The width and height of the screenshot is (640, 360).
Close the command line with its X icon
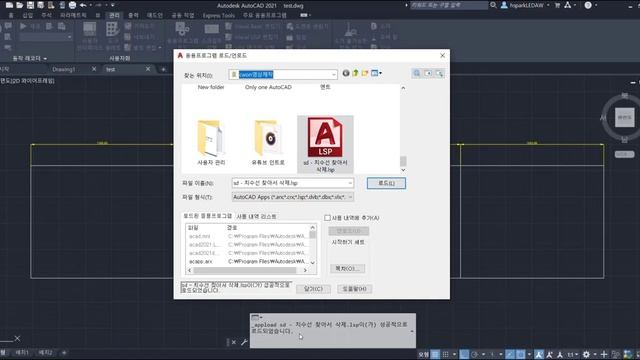coord(233,342)
